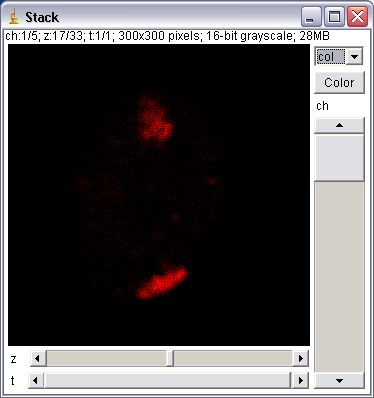This screenshot has width=374, height=398.
Task: Click the t slider left arrow
Action: [36, 380]
